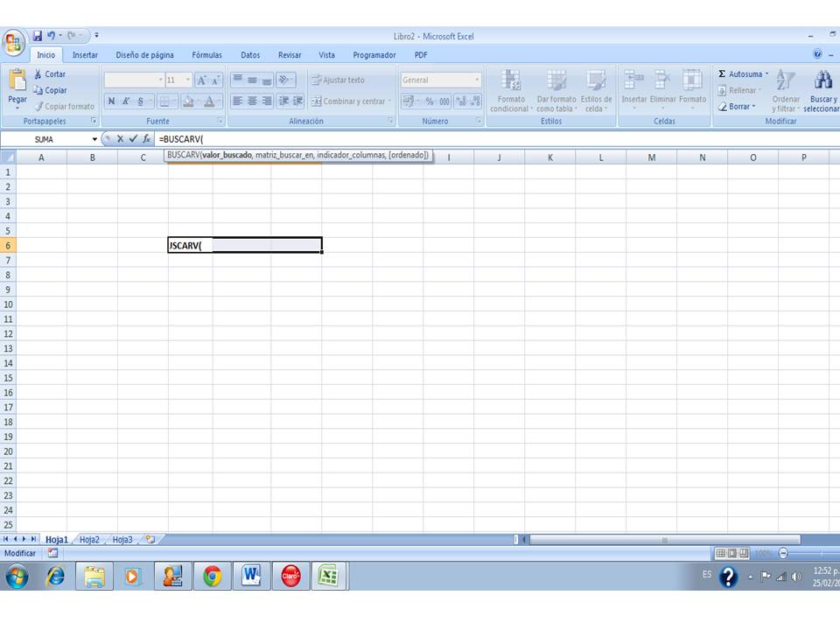Viewport: 840px width, 630px height.
Task: Cut selection with Cortar
Action: [50, 73]
